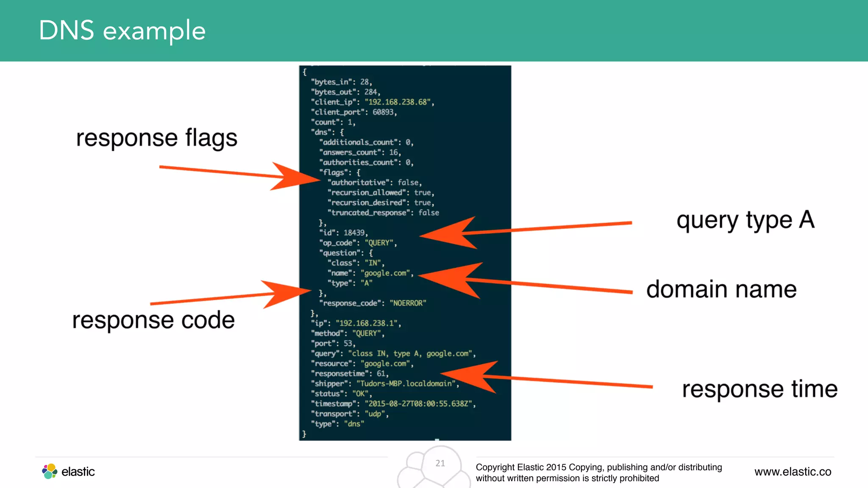Image resolution: width=868 pixels, height=488 pixels.
Task: Click the elastic wordmark text
Action: 78,471
